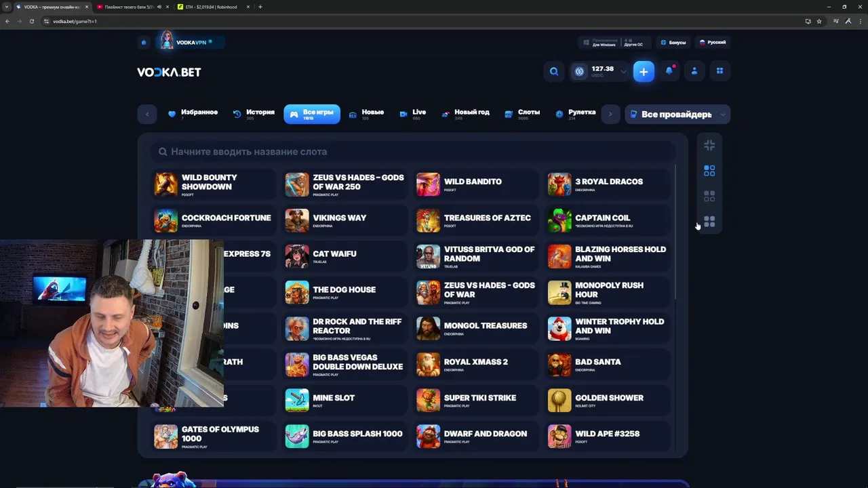Open Mongol Treasures game
Viewport: 868px width, 488px height.
[x=476, y=328]
